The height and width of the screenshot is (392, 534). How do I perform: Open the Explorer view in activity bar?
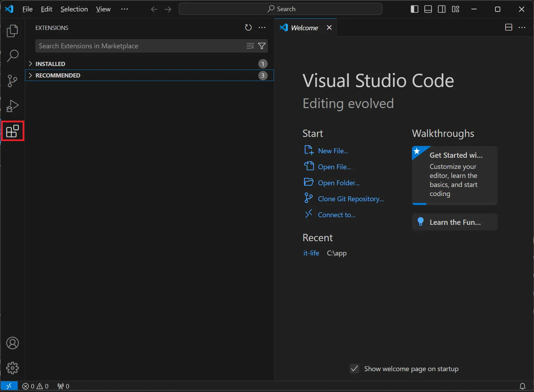pyautogui.click(x=13, y=31)
